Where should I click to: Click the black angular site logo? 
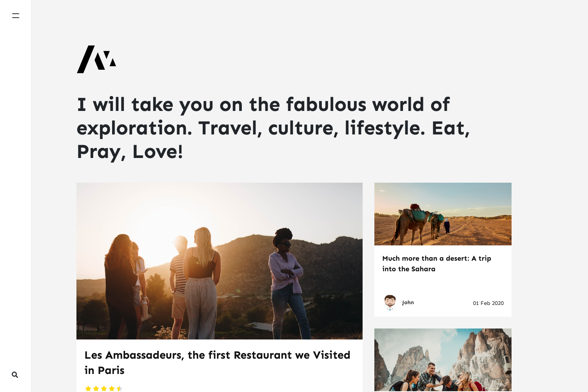coord(96,59)
